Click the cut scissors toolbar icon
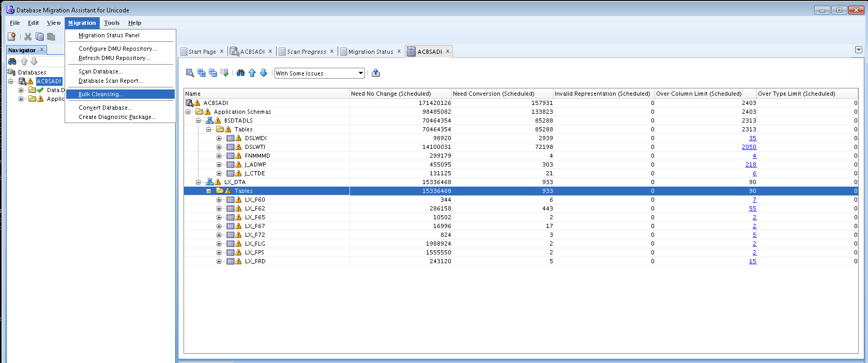The height and width of the screenshot is (363, 868). [x=28, y=36]
